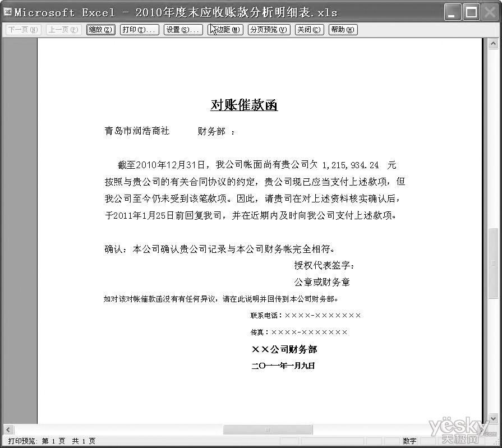Click the 传真 line
The width and height of the screenshot is (502, 448).
point(299,332)
